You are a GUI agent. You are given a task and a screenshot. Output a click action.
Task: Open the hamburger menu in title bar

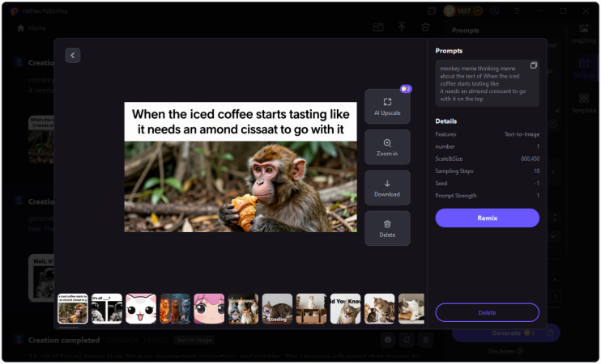(518, 11)
